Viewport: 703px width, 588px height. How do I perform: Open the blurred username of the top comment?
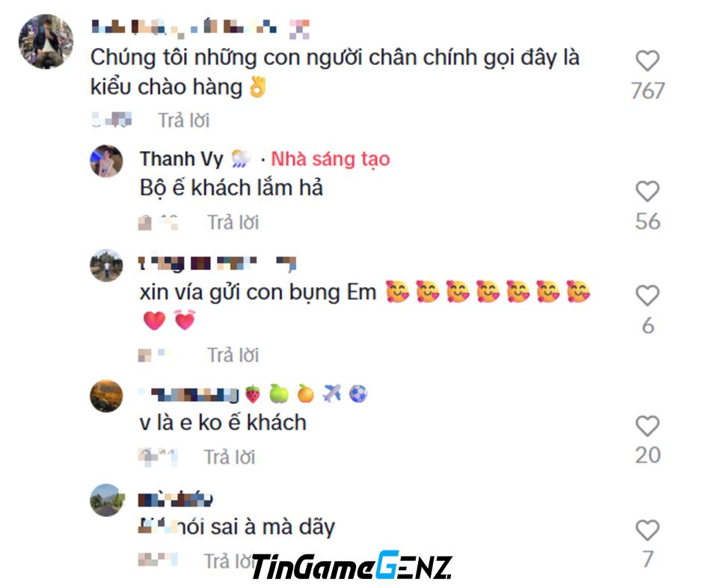tap(200, 28)
